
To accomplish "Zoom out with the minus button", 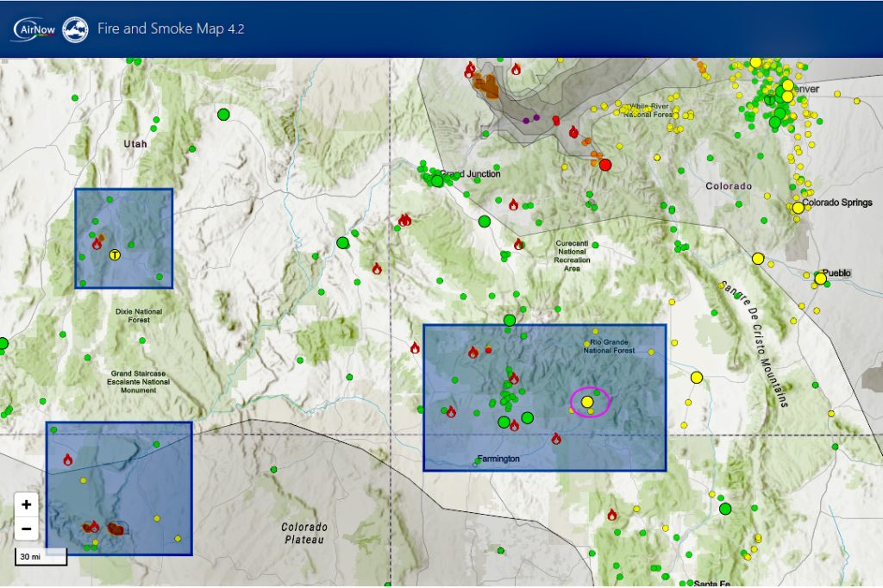I will click(x=27, y=529).
